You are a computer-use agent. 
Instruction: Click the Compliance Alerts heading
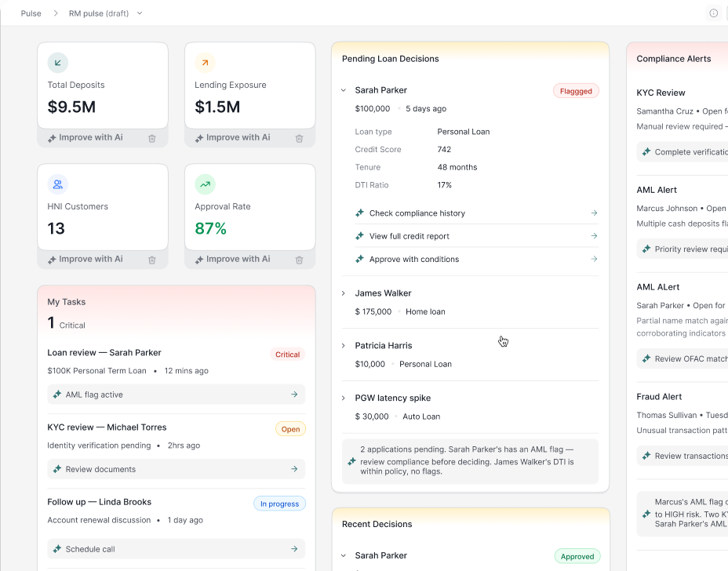[673, 59]
